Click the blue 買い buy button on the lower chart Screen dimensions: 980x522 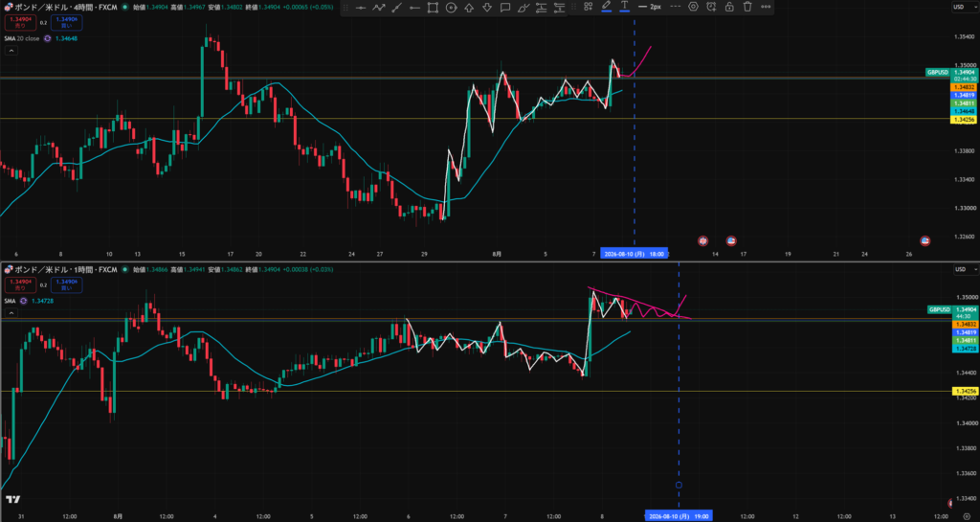coord(69,285)
